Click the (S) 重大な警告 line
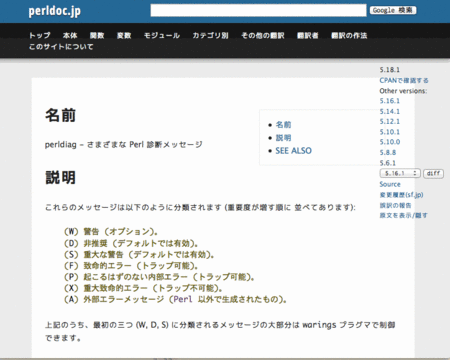Viewport: 450px width, 360px height. click(139, 254)
